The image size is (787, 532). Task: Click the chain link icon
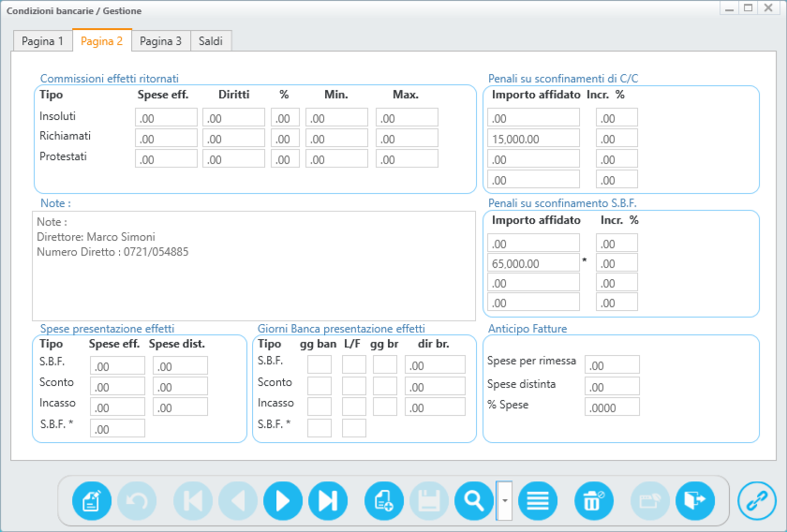tap(757, 500)
